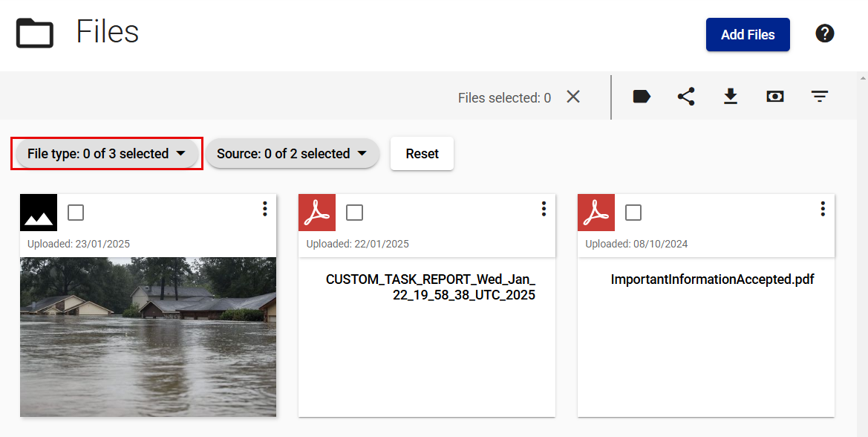
Task: Click the Add Files button
Action: 748,34
